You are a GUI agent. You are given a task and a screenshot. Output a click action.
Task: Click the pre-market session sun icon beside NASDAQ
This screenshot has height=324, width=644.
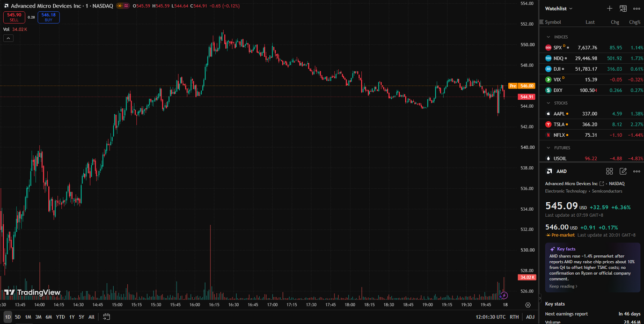click(x=119, y=5)
